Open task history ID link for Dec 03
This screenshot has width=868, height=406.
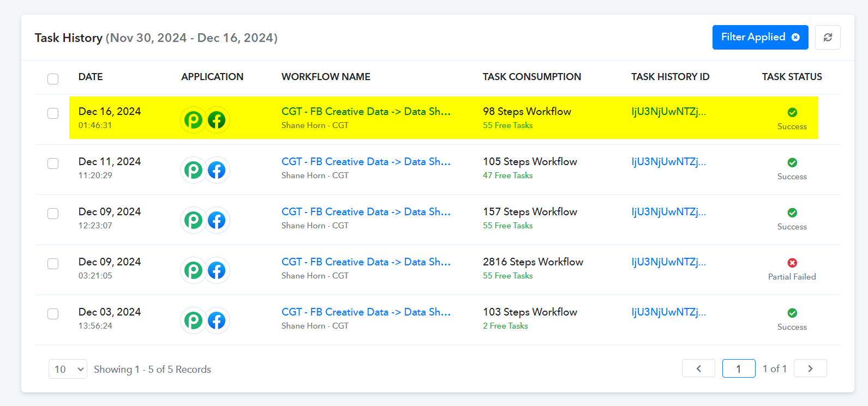tap(668, 312)
